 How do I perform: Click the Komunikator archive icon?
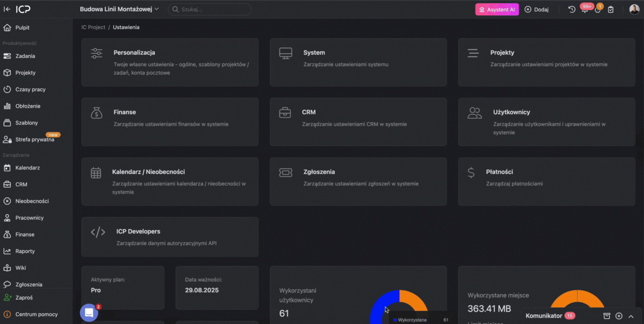[607, 316]
